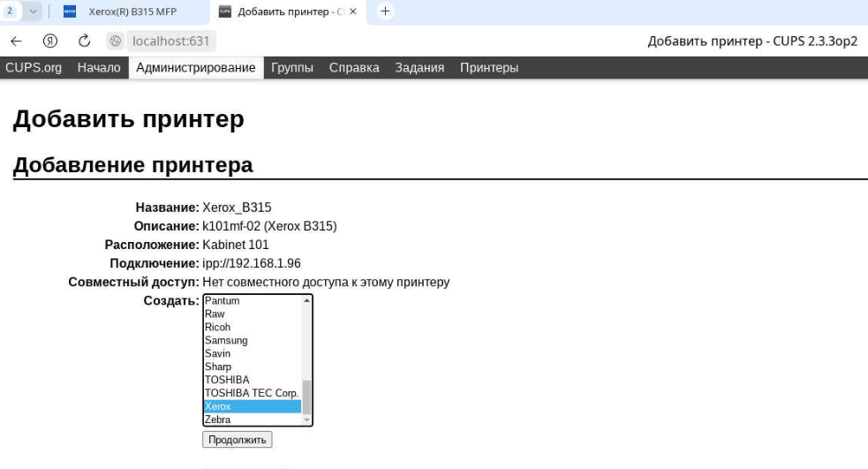Viewport: 868px width, 469px height.
Task: Reload the page with the refresh icon
Action: pos(84,41)
